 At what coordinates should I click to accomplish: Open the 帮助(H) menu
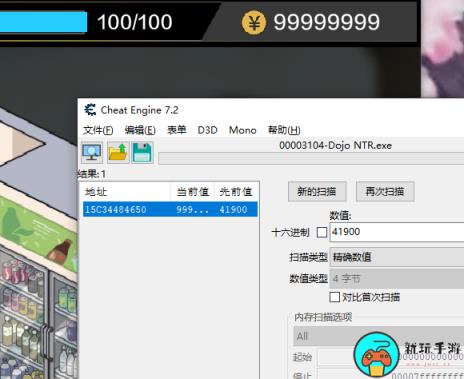[284, 130]
